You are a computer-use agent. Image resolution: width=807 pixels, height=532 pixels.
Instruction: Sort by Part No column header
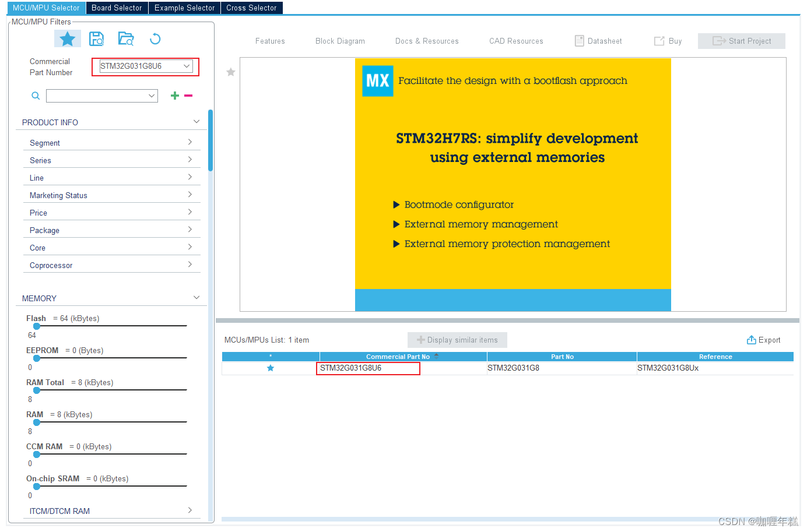[562, 357]
